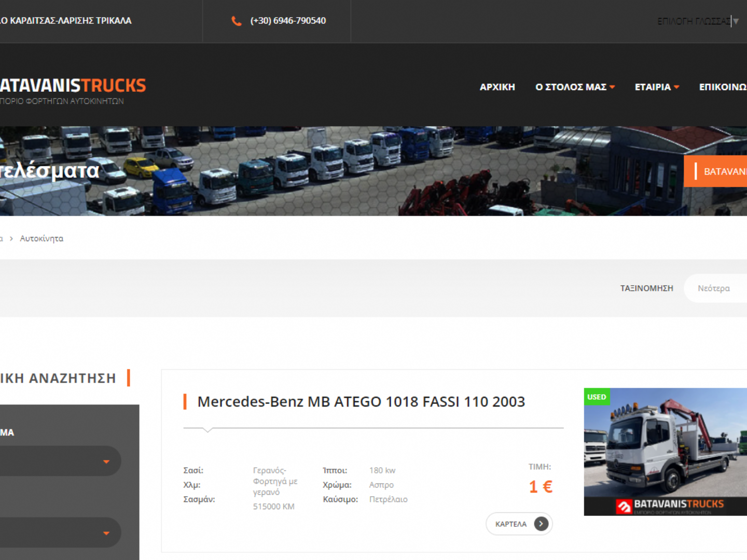Image resolution: width=747 pixels, height=560 pixels.
Task: Open the Ο ΣΤΟΛΟΣ ΜΑΣ menu
Action: (x=571, y=87)
